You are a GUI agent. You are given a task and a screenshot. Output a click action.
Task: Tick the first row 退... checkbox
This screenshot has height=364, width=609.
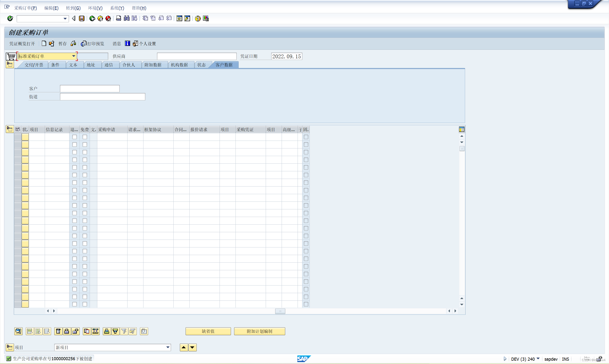tap(74, 137)
